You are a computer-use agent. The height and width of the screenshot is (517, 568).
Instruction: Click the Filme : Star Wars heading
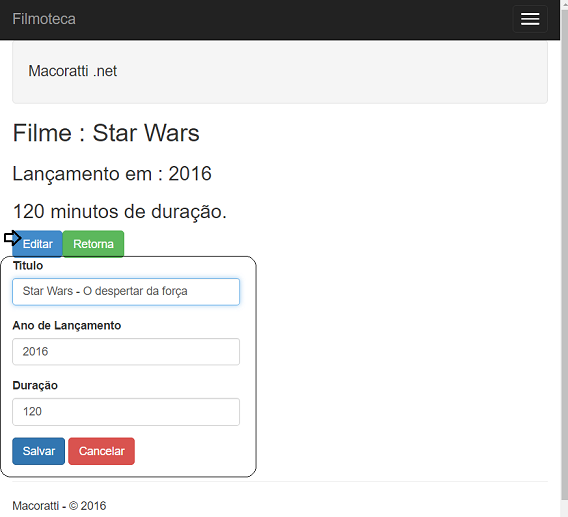pyautogui.click(x=106, y=133)
